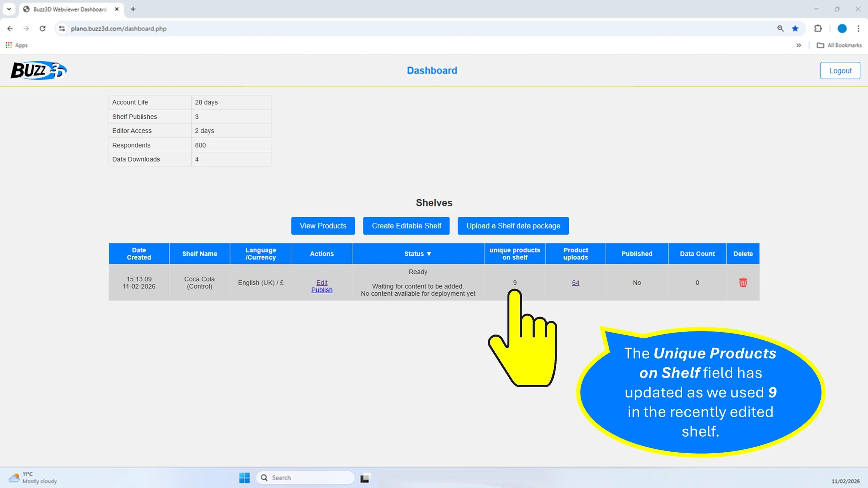Screen dimensions: 868x488
Task: Open the Chrome profile avatar
Action: [x=842, y=28]
